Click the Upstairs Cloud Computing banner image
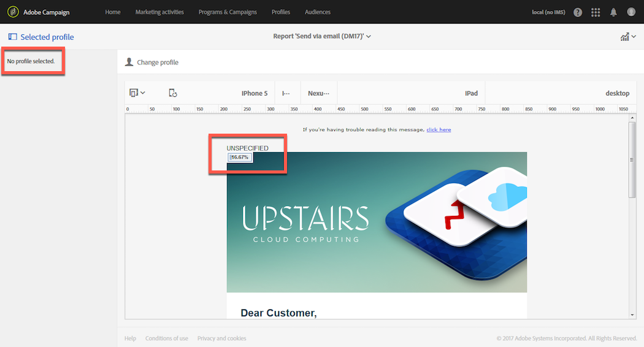The width and height of the screenshot is (644, 347). tap(377, 222)
